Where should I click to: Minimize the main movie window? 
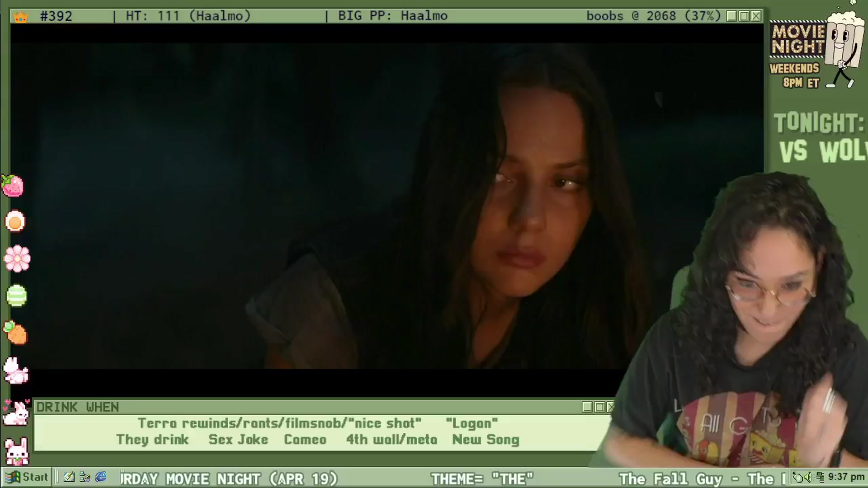(x=732, y=16)
